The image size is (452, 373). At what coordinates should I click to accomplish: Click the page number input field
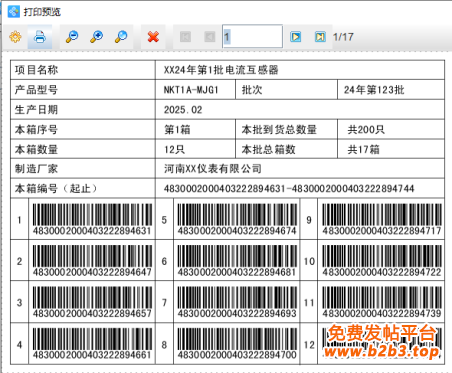click(x=253, y=36)
